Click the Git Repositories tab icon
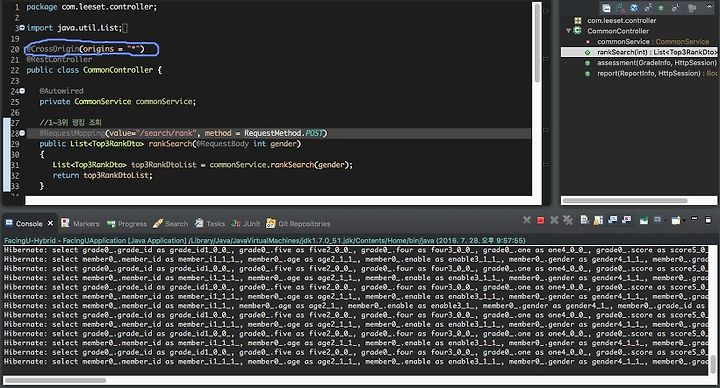 point(271,223)
